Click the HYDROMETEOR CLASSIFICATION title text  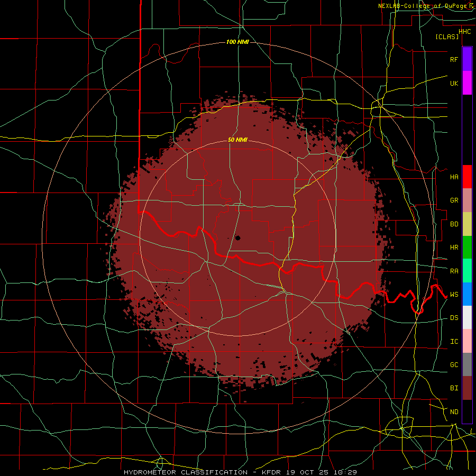186,472
